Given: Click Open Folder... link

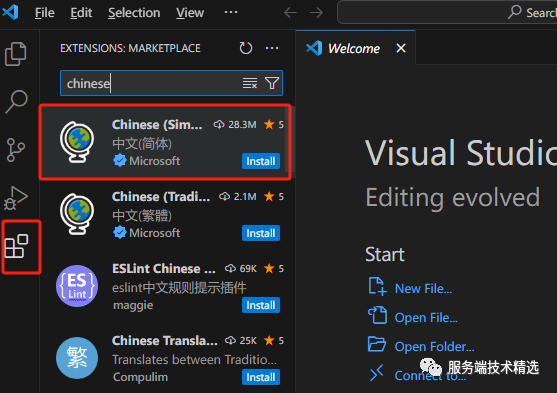Looking at the screenshot, I should coord(434,346).
